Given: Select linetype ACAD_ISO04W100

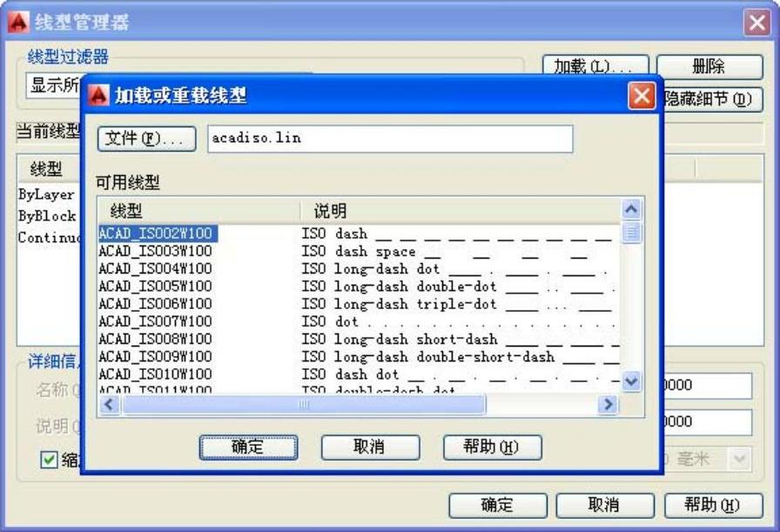Looking at the screenshot, I should pos(155,269).
